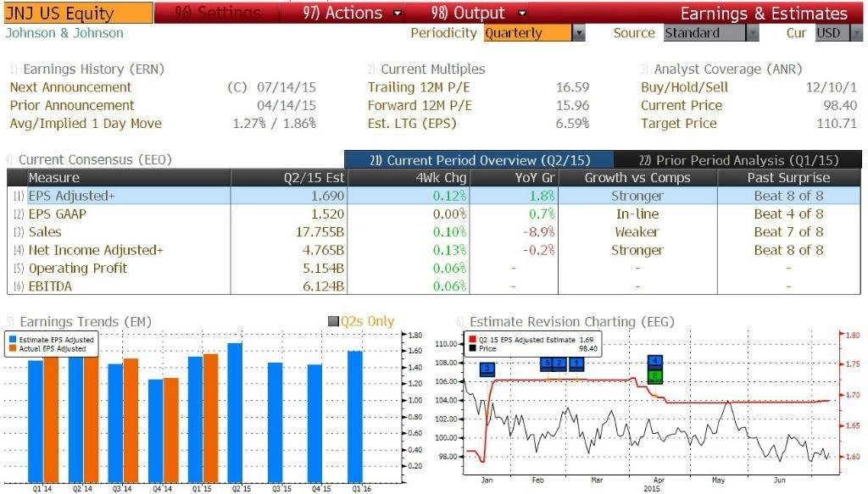Click the Q1 16 estimate bar in Earnings Trends
The image size is (868, 494).
pyautogui.click(x=355, y=417)
